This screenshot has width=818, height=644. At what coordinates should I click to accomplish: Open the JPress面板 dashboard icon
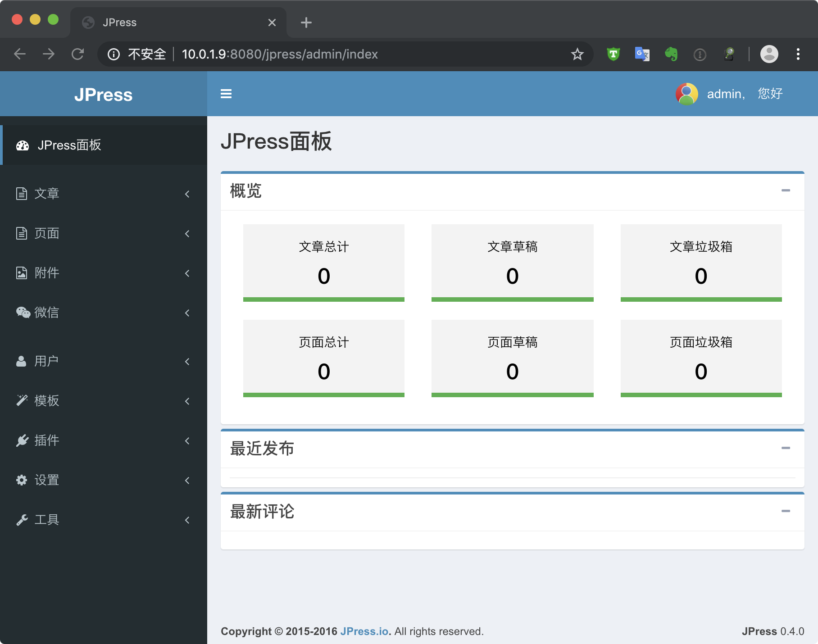[23, 145]
